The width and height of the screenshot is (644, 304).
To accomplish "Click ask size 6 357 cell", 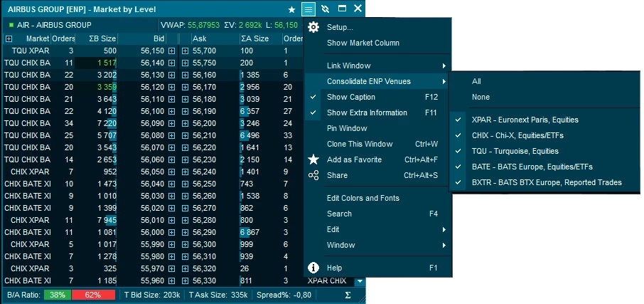I will tap(261, 112).
